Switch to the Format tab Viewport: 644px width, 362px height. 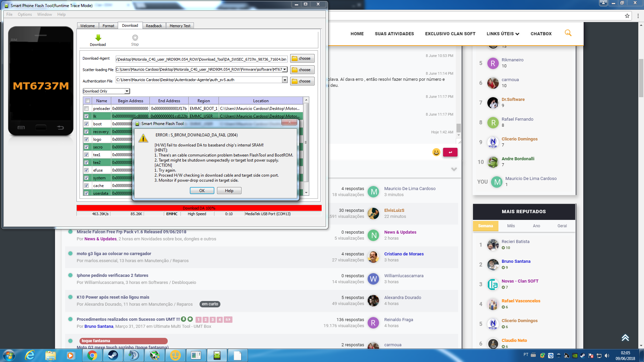click(x=108, y=26)
